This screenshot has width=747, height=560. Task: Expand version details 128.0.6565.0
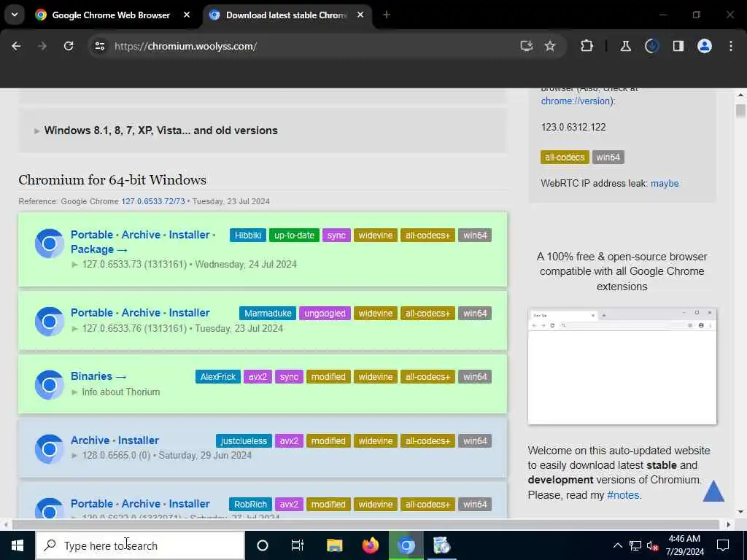[161, 455]
